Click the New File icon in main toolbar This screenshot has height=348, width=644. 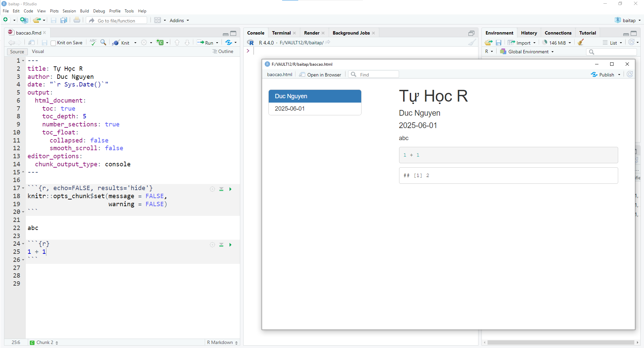click(6, 20)
